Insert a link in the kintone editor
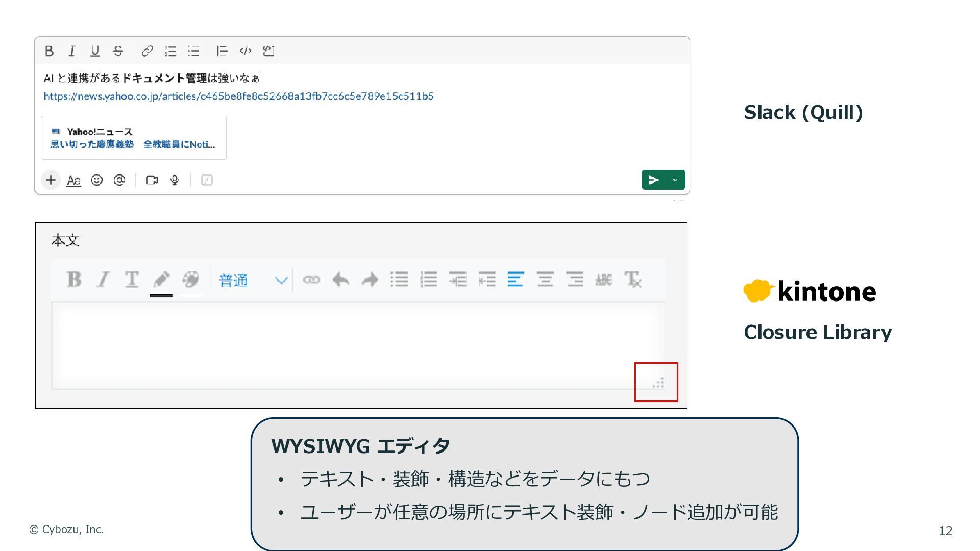This screenshot has width=980, height=551. pos(311,280)
